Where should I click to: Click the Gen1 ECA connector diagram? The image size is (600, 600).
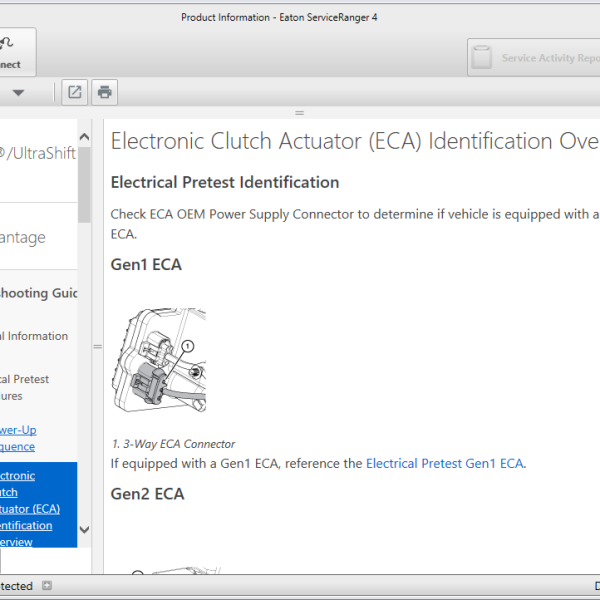point(158,360)
